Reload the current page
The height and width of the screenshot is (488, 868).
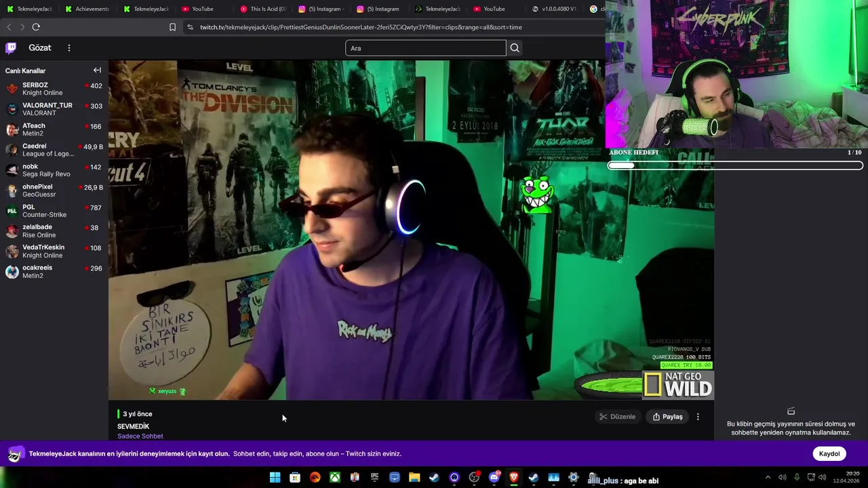(x=36, y=27)
